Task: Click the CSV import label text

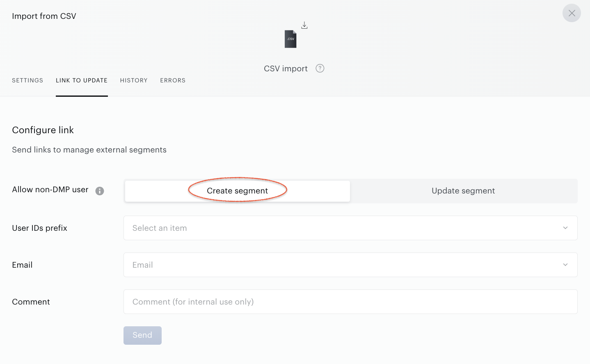Action: [x=286, y=68]
